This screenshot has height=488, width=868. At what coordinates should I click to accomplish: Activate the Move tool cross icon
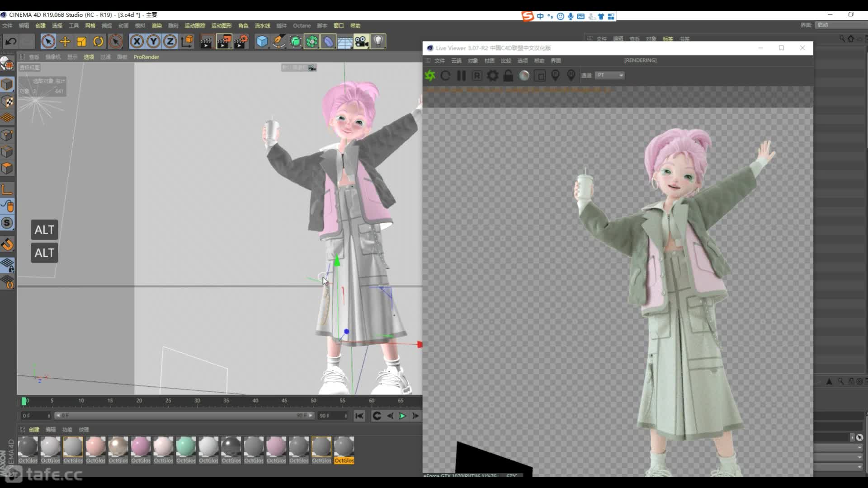[65, 42]
